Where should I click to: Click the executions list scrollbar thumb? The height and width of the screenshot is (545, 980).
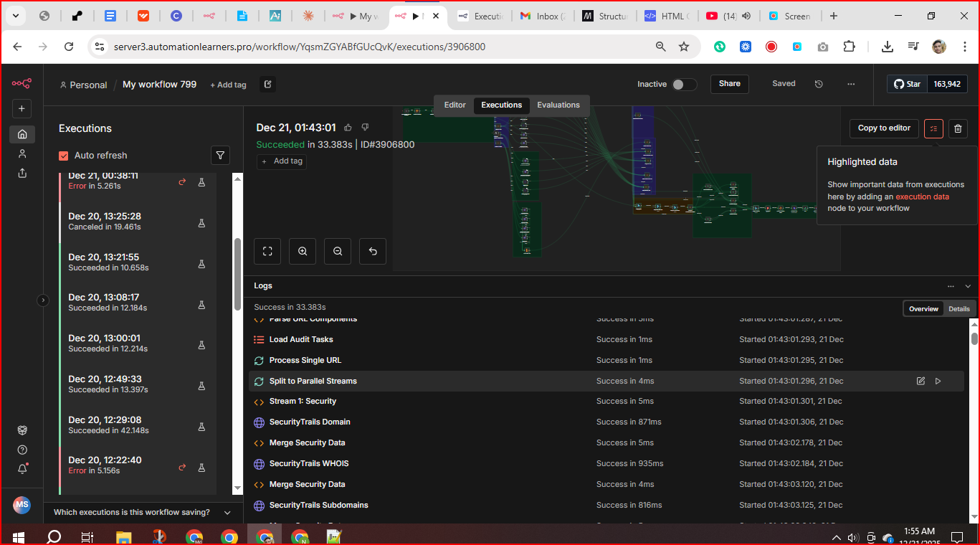(x=238, y=275)
